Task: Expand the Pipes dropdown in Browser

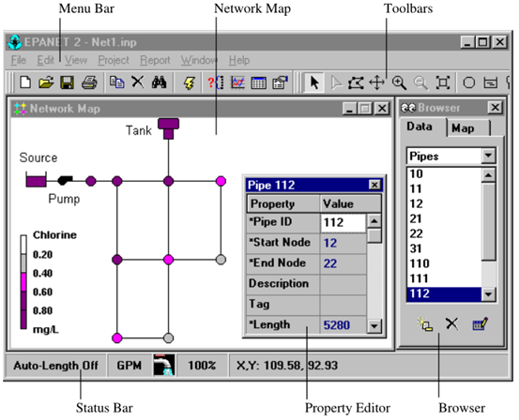Action: coord(488,156)
